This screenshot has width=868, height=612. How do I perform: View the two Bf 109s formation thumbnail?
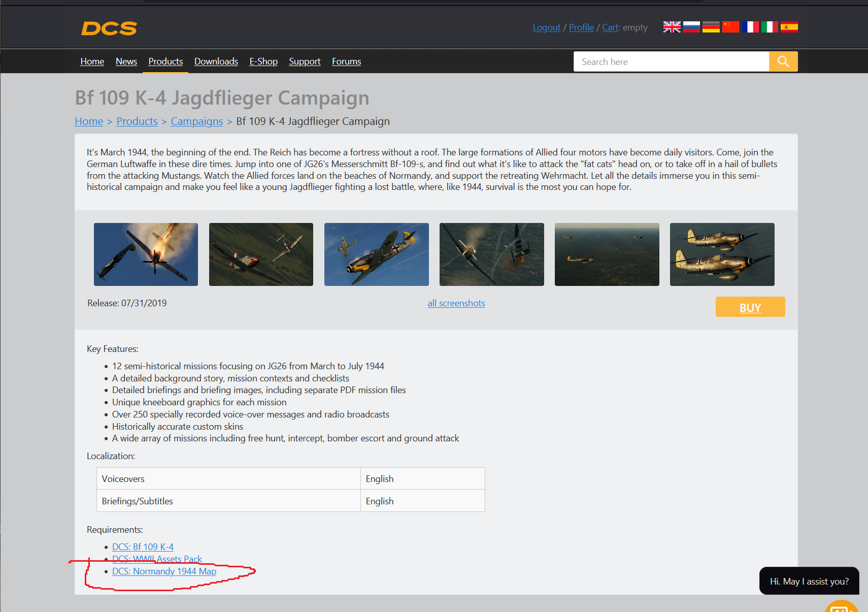coord(722,254)
